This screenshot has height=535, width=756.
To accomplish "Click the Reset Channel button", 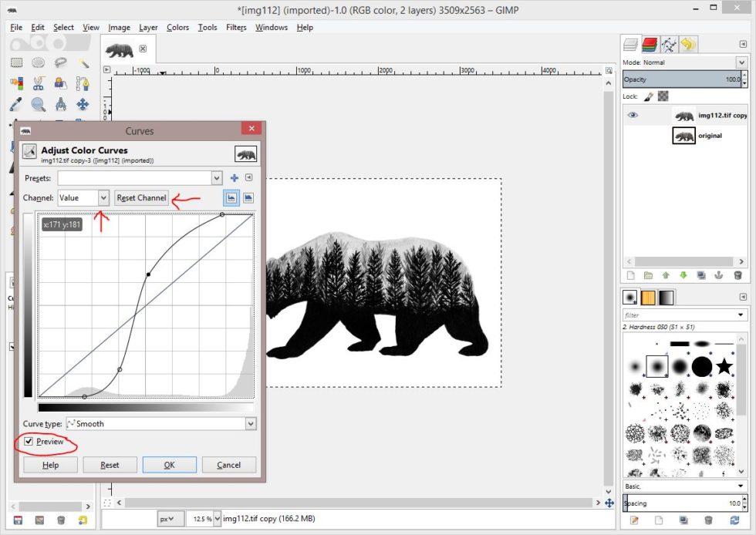I will pos(141,198).
